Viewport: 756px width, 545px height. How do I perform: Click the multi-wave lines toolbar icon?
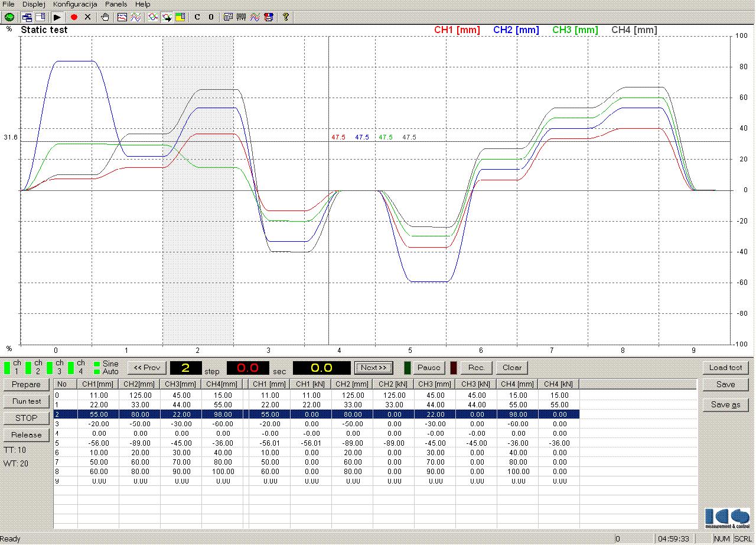135,17
